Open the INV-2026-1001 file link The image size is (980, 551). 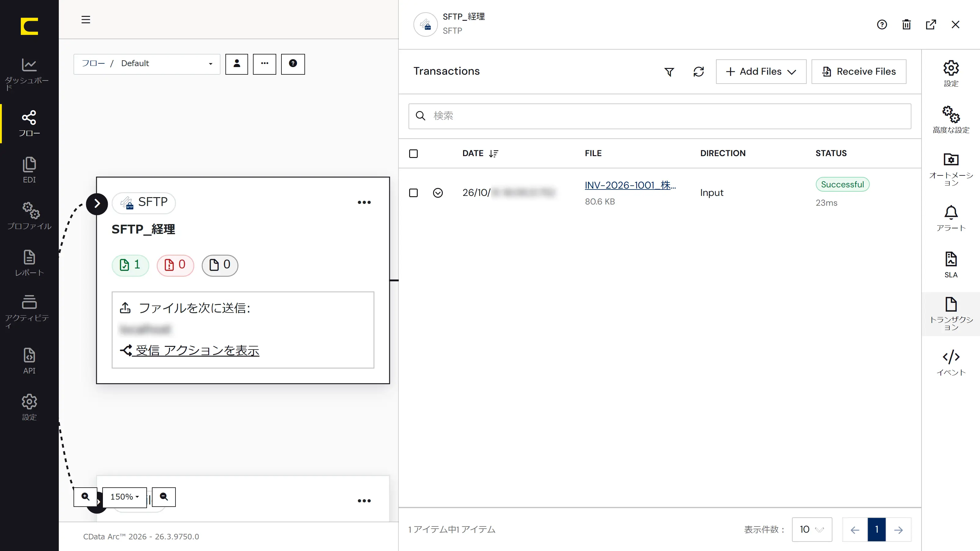(630, 185)
